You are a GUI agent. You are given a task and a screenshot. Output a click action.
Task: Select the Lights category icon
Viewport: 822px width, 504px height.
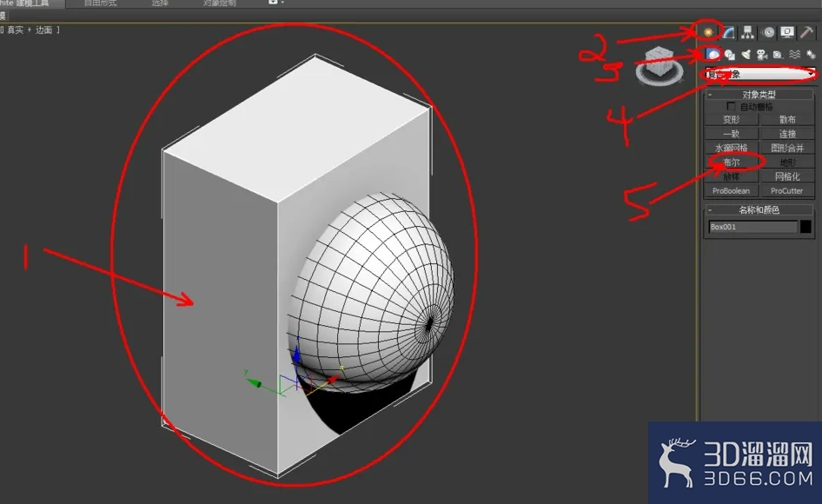tap(746, 55)
